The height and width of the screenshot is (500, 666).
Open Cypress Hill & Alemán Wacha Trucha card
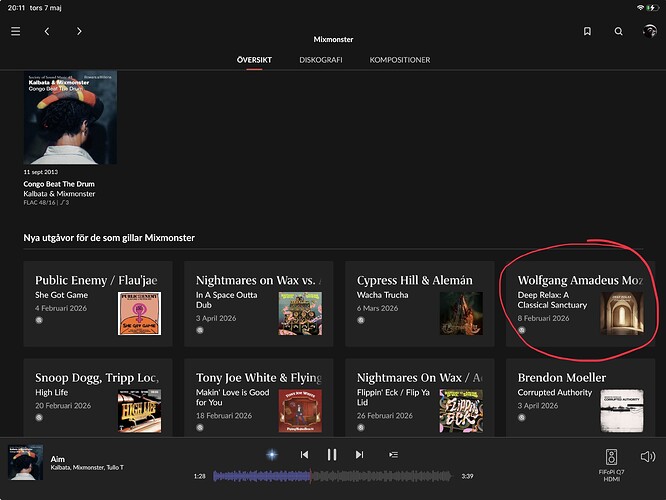[420, 304]
